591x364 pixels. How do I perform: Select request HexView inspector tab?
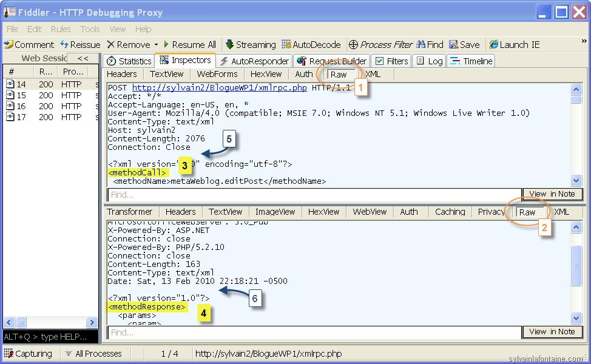266,74
